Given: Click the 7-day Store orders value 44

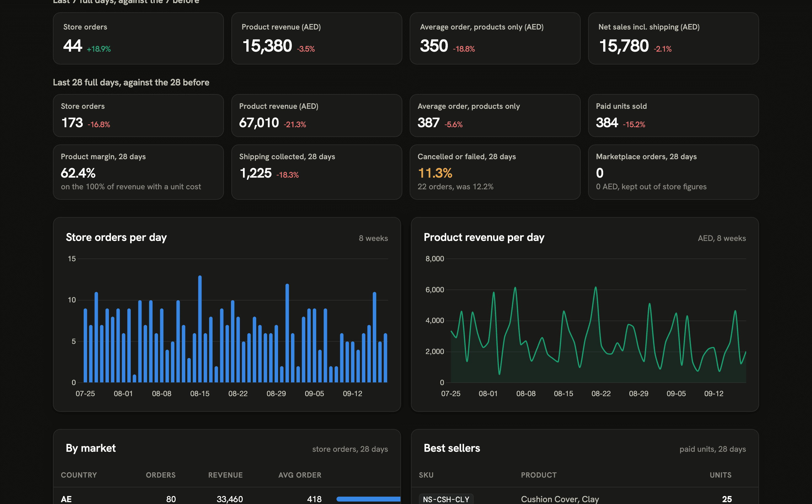Looking at the screenshot, I should click(72, 46).
